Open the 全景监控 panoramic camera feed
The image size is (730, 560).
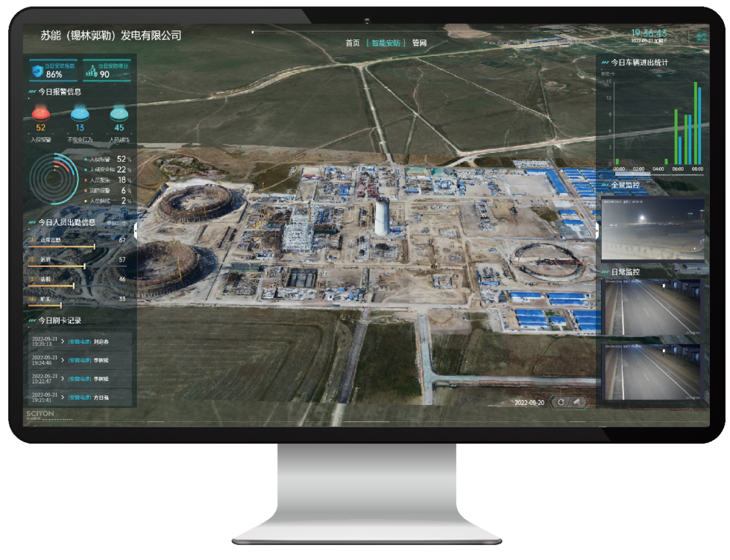652,229
